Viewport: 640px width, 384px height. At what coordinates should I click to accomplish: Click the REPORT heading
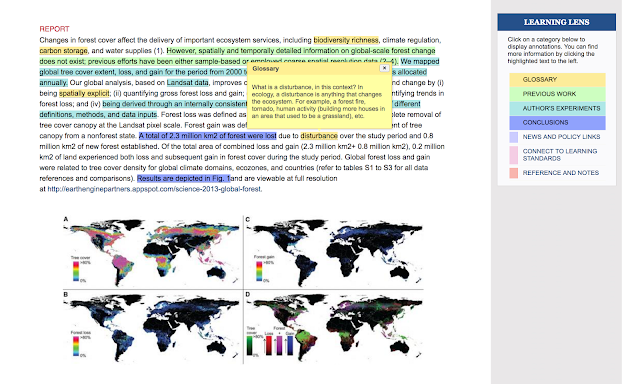point(54,29)
